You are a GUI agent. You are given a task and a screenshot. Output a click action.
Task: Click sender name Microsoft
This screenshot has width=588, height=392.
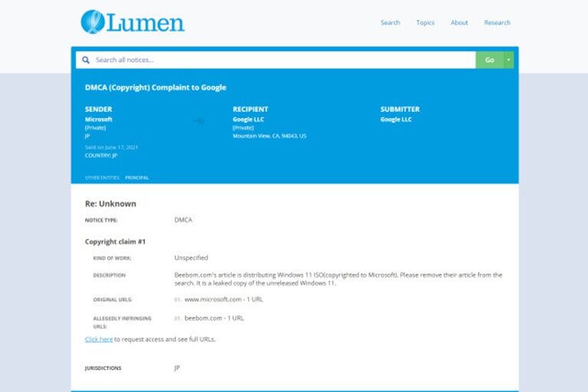[x=99, y=119]
